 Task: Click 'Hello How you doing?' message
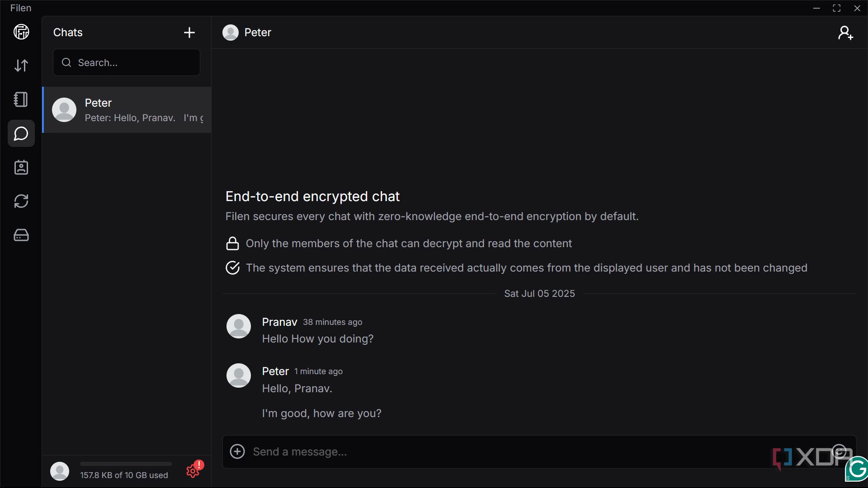coord(318,339)
